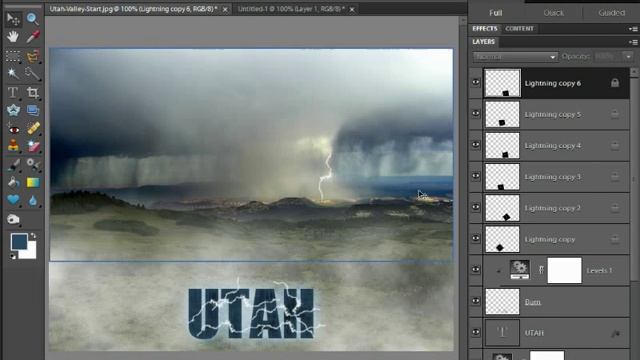The image size is (640, 360).
Task: Switch to Utah-Valley-Start.jpg document tab
Action: 133,9
